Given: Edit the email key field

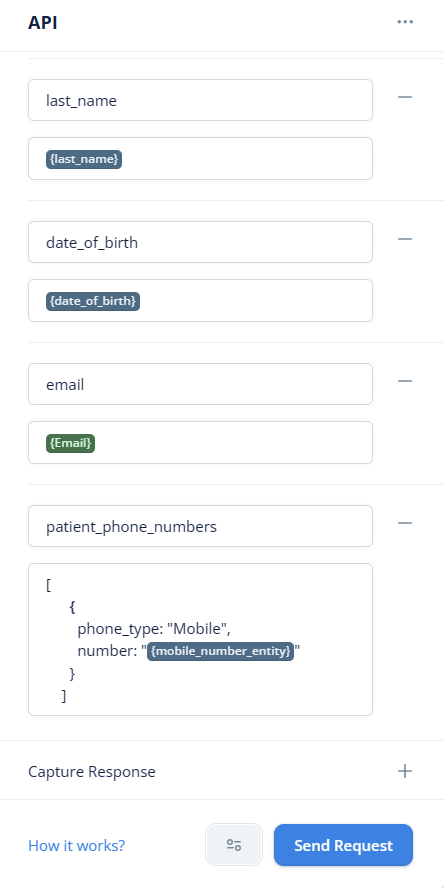Looking at the screenshot, I should pyautogui.click(x=200, y=385).
